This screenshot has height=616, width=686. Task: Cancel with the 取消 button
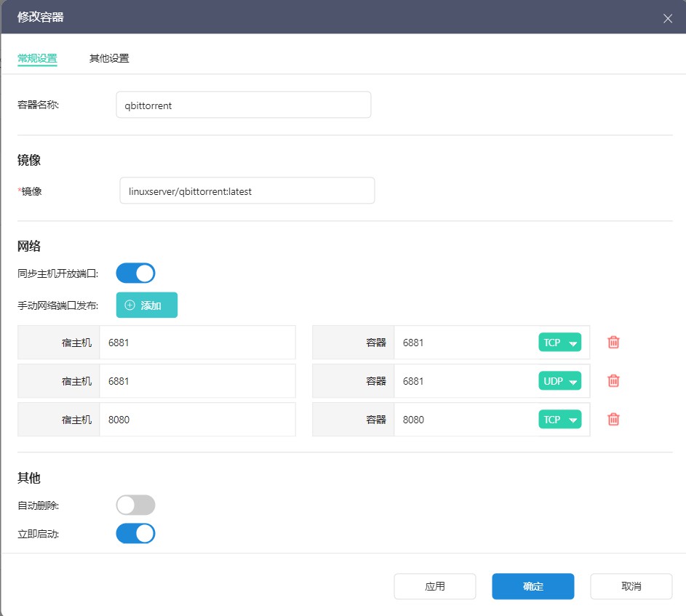coord(631,586)
